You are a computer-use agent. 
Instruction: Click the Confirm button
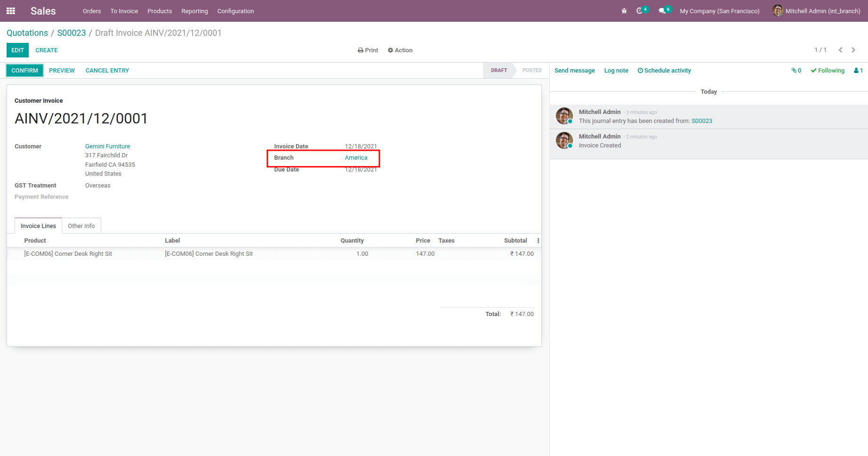[24, 71]
